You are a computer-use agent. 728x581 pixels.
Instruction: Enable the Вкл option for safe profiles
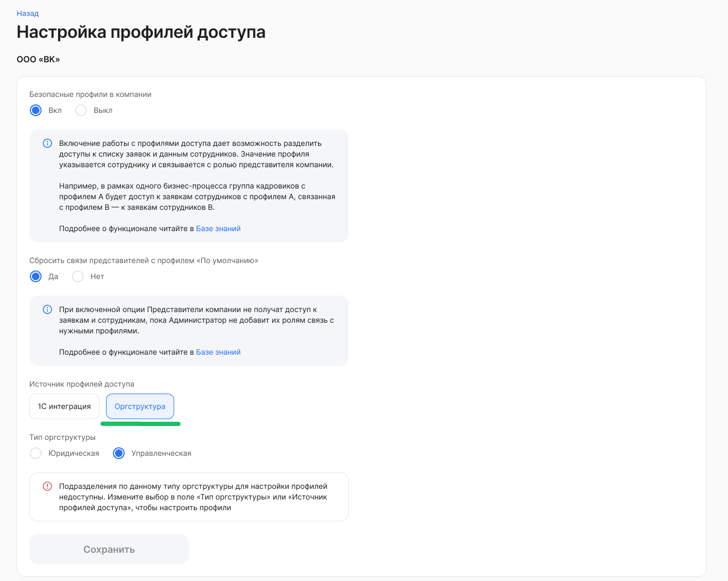[36, 110]
